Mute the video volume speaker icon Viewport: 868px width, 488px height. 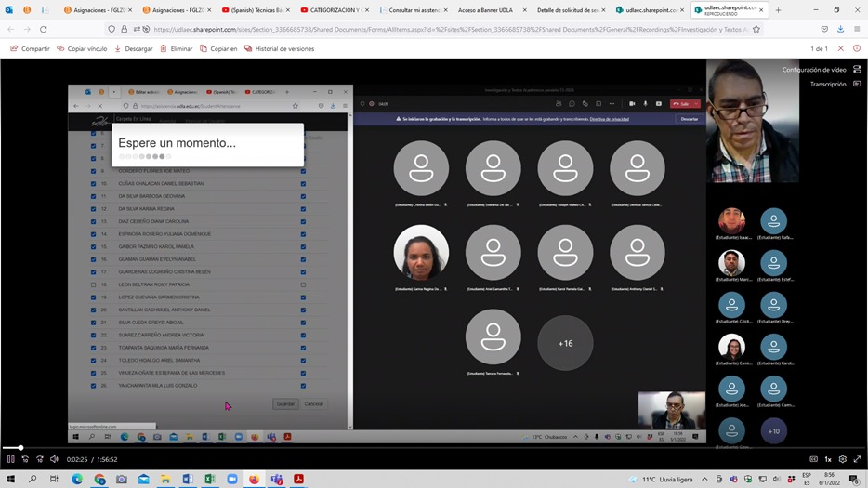pos(55,459)
